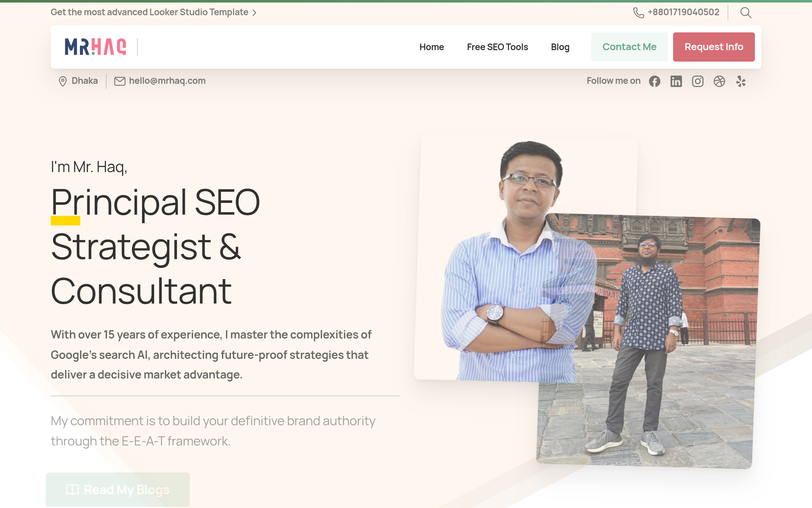
Task: Click the MRHAQ logo
Action: click(x=95, y=47)
